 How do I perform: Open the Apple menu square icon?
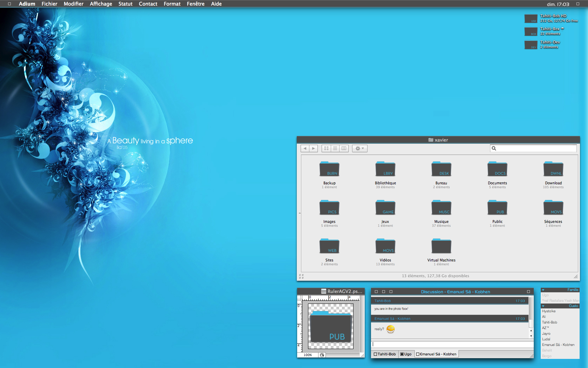click(9, 4)
